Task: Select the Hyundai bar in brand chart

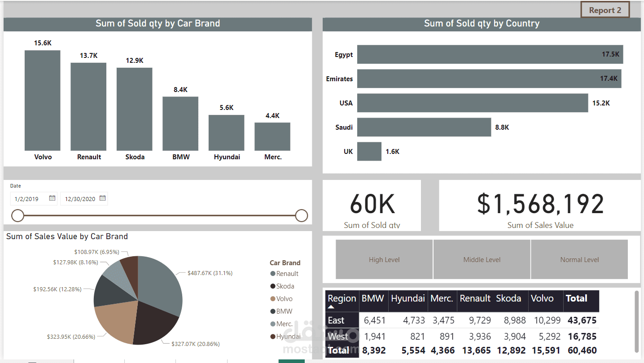Action: (x=227, y=133)
